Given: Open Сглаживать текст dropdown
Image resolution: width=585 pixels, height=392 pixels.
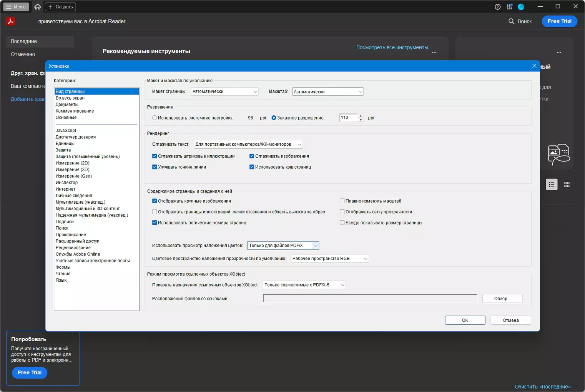Looking at the screenshot, I should [248, 144].
